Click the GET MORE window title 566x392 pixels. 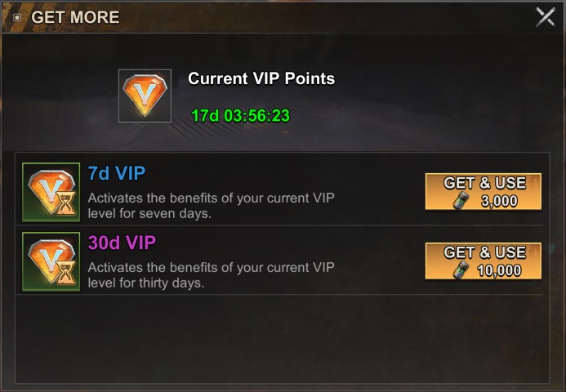tap(75, 17)
